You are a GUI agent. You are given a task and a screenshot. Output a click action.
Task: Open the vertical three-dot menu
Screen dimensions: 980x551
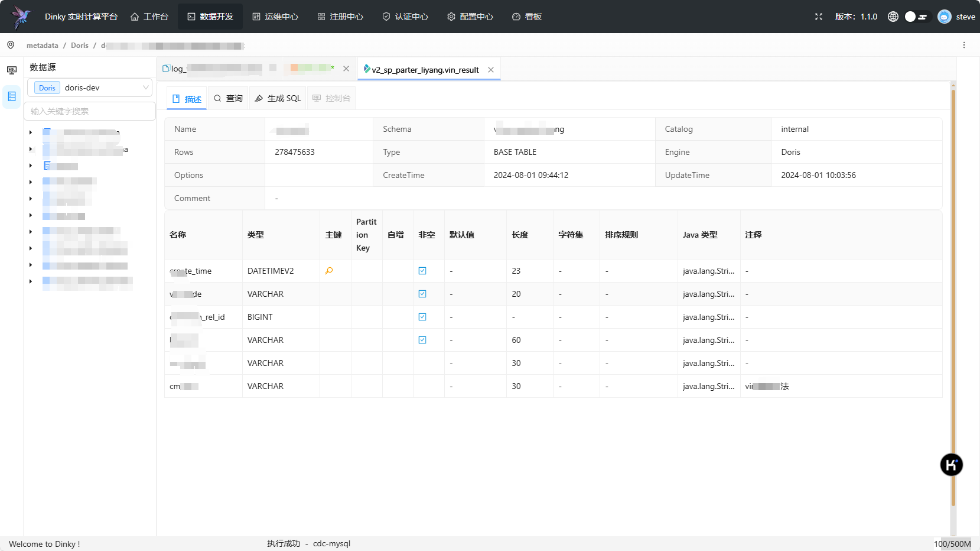(964, 45)
